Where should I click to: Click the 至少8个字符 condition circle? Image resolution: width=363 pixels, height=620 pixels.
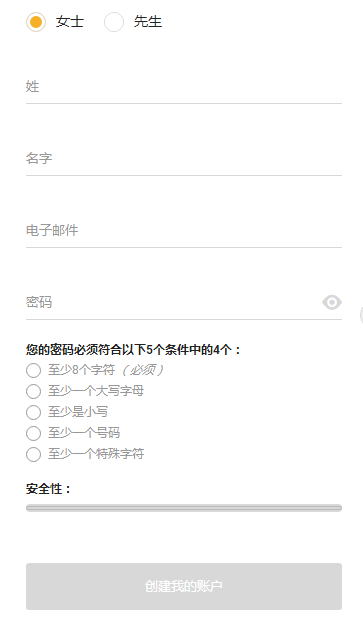33,370
